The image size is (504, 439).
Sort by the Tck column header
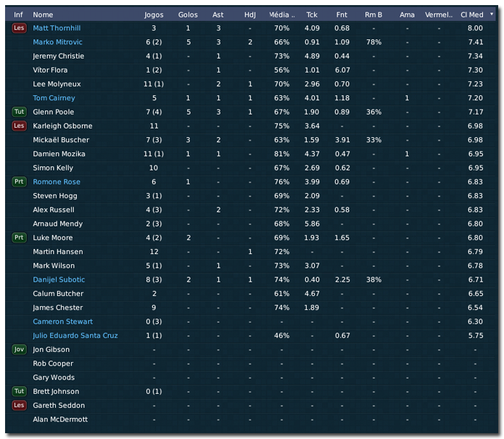(x=312, y=15)
